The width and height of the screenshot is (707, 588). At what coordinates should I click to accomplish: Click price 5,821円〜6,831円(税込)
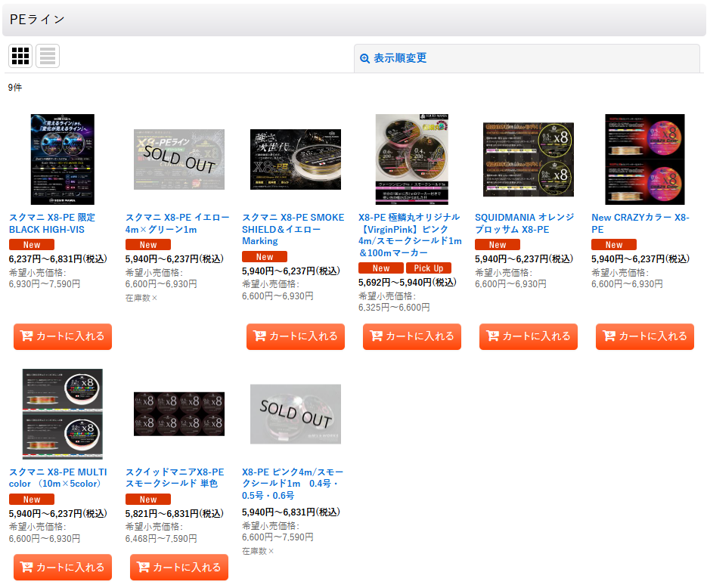(x=175, y=514)
